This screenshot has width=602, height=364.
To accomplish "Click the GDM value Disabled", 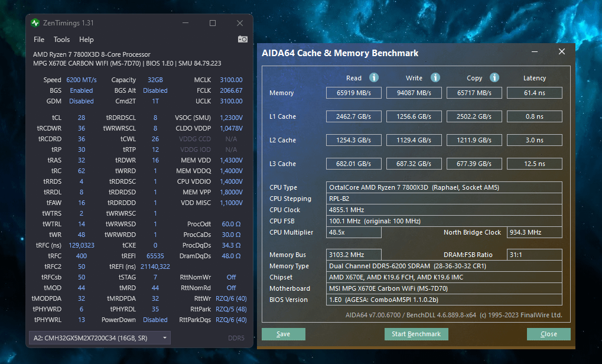I will 82,102.
